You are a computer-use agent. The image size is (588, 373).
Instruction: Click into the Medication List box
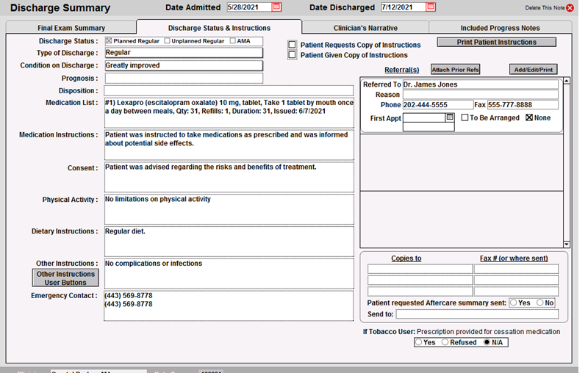click(229, 113)
